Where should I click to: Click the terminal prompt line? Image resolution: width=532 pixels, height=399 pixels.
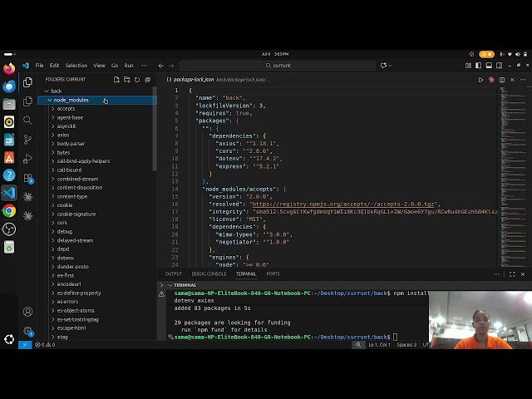[285, 337]
